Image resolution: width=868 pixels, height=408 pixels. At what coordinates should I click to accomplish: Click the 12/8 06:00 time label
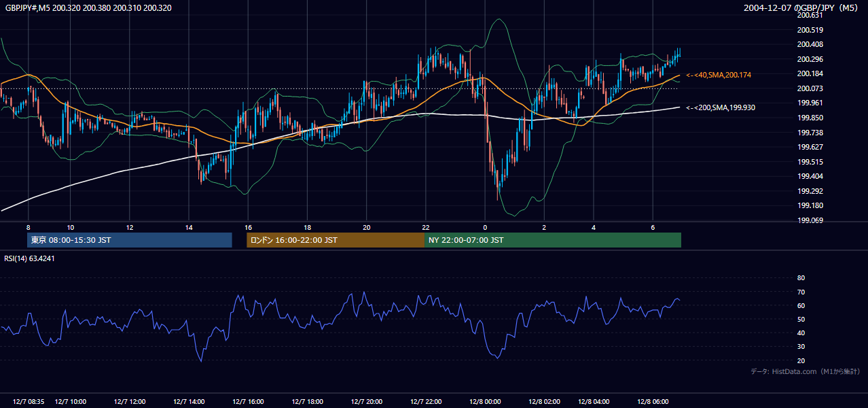pos(653,401)
